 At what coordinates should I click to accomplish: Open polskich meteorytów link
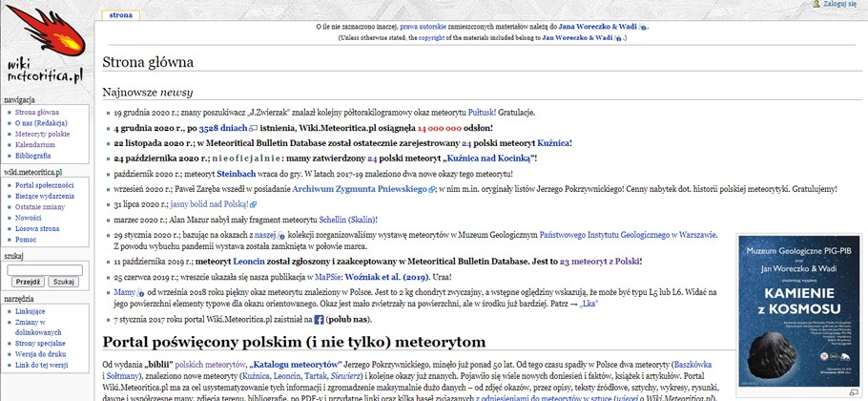pos(212,365)
